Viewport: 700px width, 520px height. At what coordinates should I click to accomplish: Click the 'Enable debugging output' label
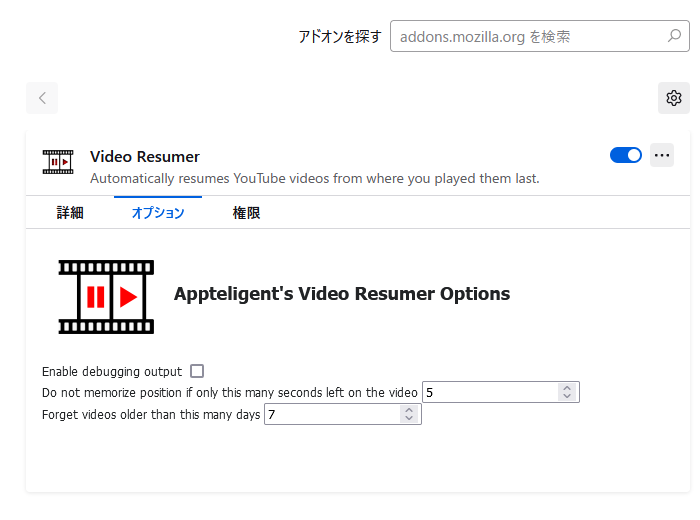(112, 371)
